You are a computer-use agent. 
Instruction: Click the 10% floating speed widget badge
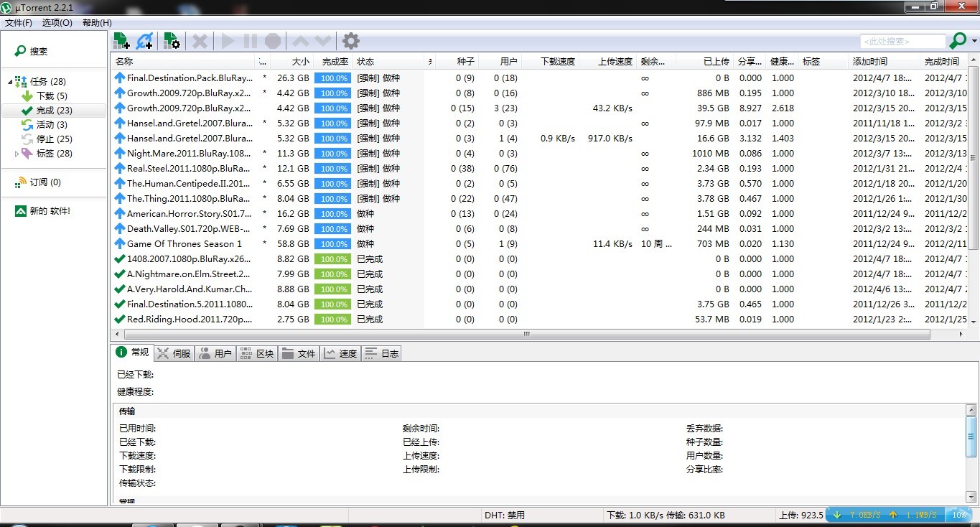point(958,515)
